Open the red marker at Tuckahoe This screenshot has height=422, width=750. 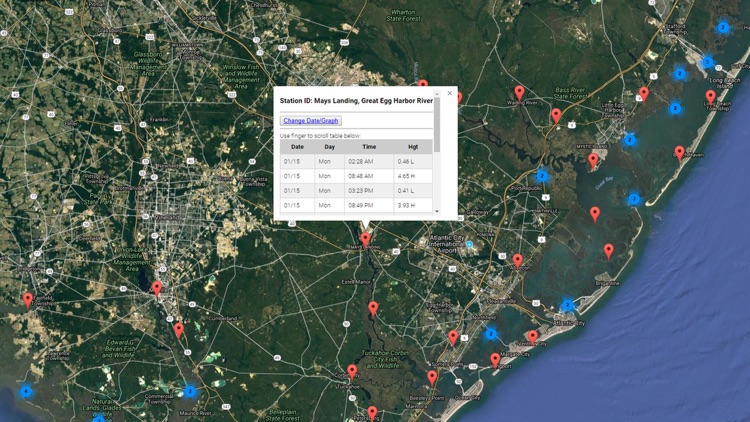click(x=352, y=373)
